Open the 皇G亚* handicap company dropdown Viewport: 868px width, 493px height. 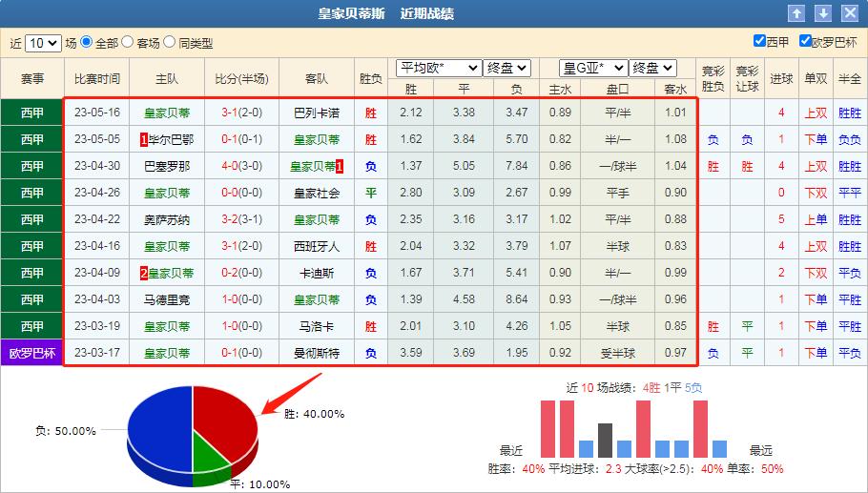[593, 68]
